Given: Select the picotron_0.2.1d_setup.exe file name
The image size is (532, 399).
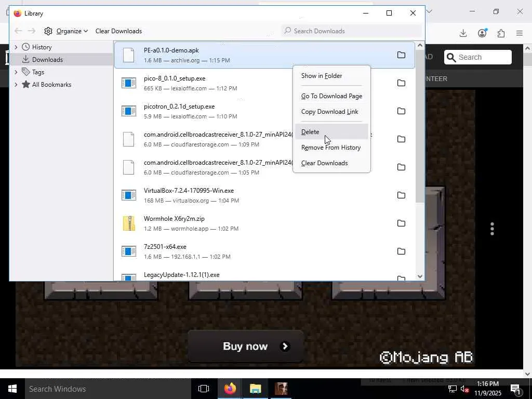Looking at the screenshot, I should tap(179, 107).
